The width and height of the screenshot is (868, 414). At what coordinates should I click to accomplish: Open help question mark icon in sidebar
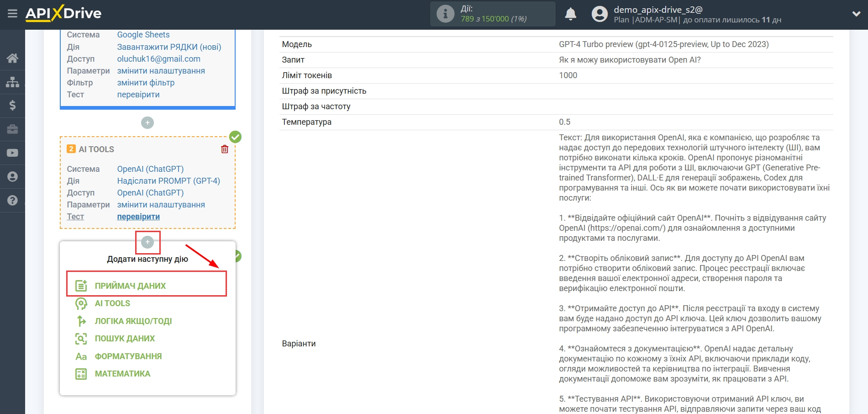point(12,200)
